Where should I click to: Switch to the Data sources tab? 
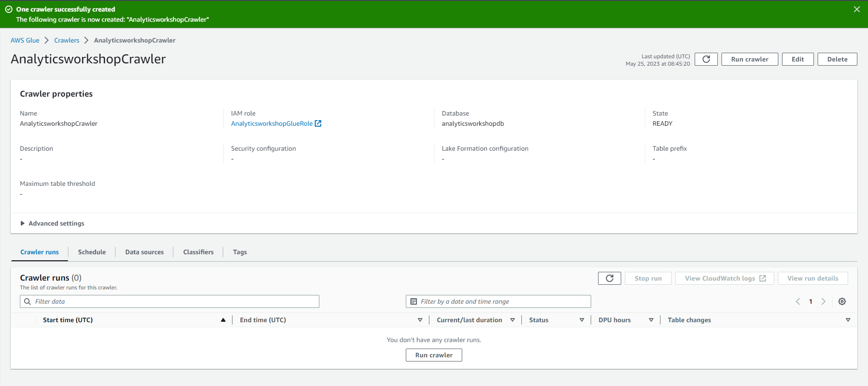[144, 252]
